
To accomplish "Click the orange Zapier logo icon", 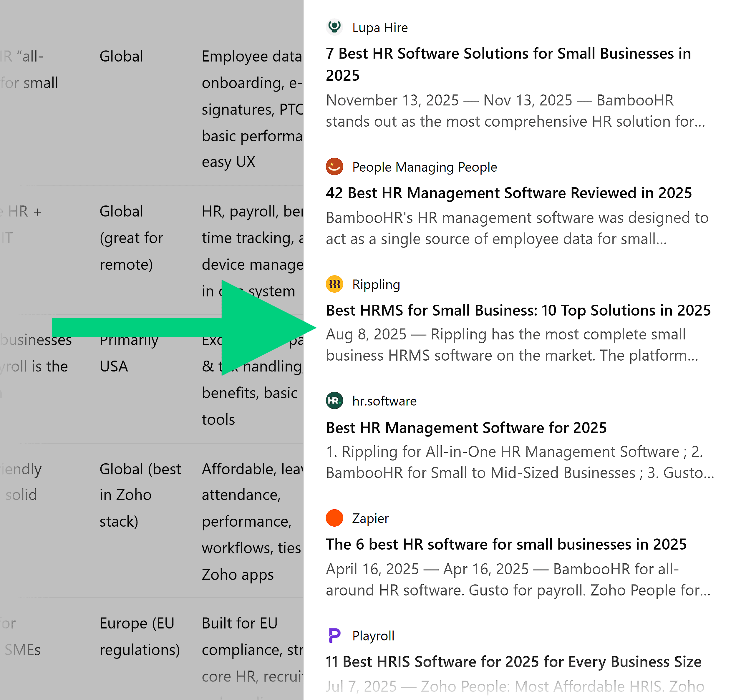I will coord(334,518).
